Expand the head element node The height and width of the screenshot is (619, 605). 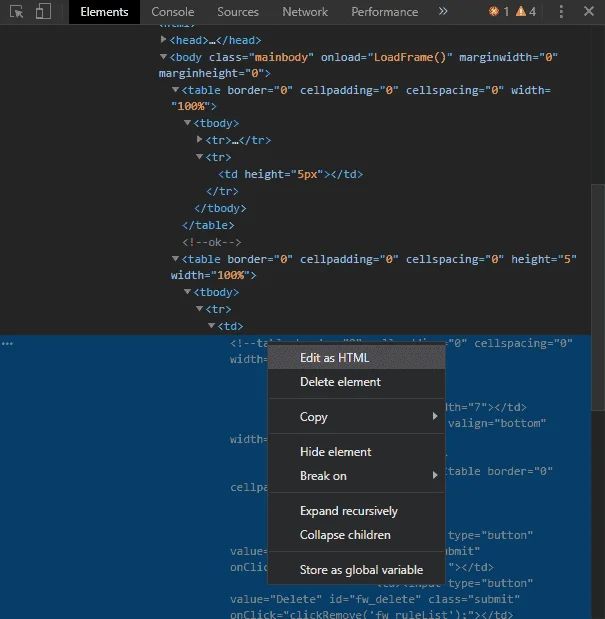pyautogui.click(x=163, y=39)
